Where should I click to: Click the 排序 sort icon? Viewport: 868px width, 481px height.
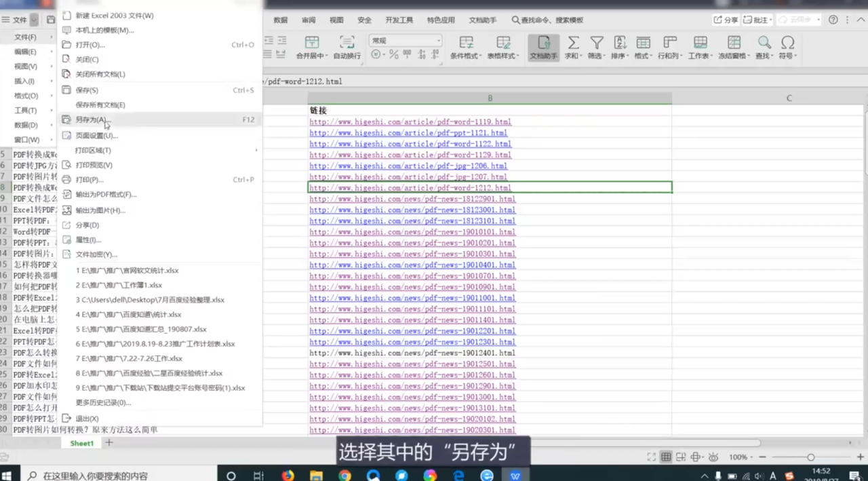coord(620,43)
